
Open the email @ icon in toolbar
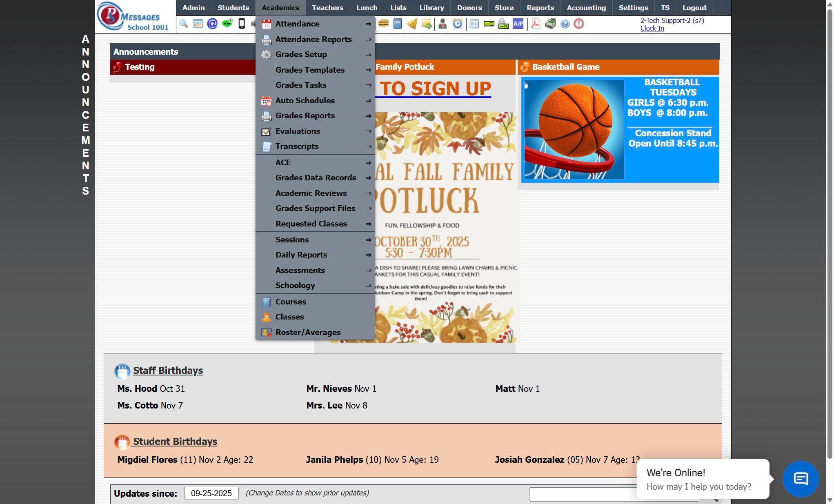pyautogui.click(x=212, y=24)
